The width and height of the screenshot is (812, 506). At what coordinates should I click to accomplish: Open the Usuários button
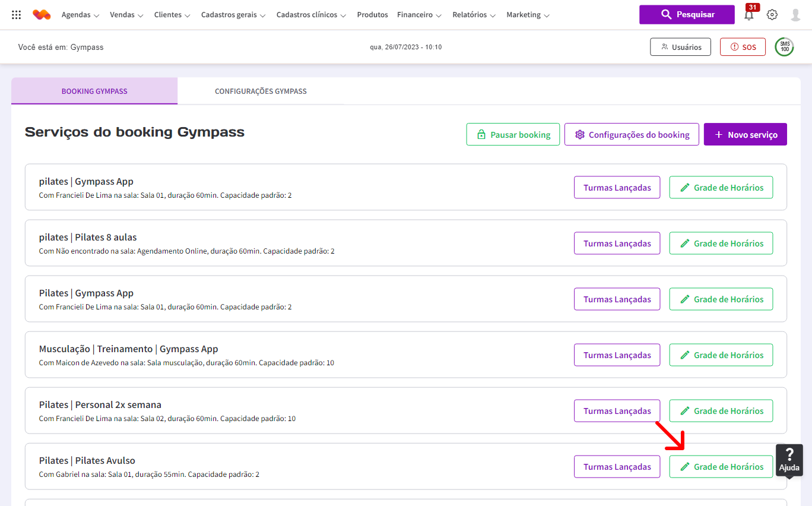click(x=680, y=47)
